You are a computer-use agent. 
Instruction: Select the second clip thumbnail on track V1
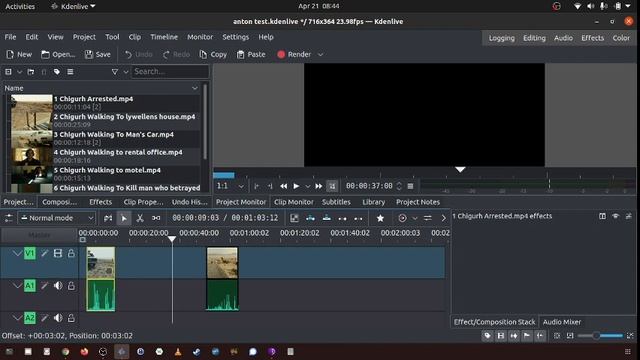[222, 262]
